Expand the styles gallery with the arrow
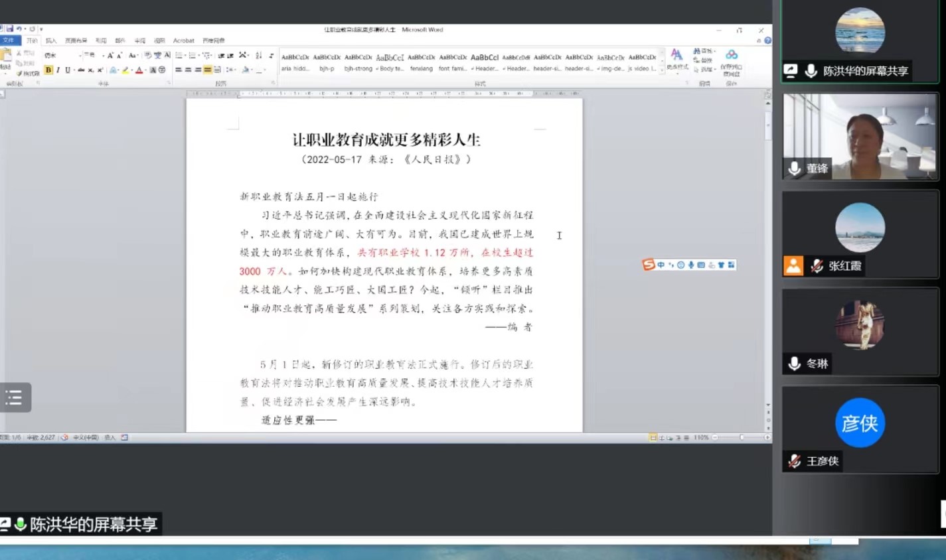Image resolution: width=946 pixels, height=560 pixels. coord(662,69)
